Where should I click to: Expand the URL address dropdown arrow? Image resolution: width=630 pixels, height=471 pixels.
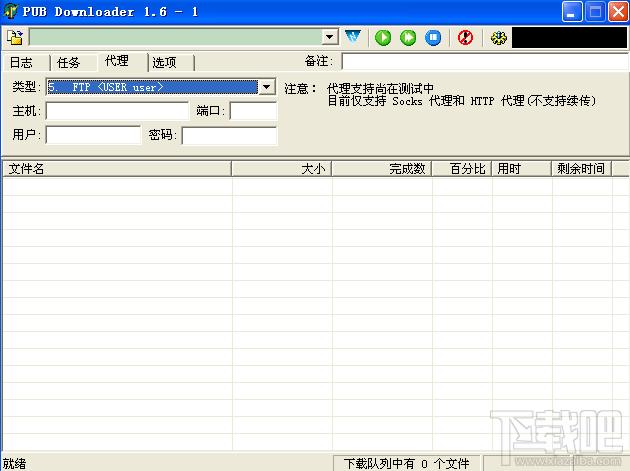(330, 38)
